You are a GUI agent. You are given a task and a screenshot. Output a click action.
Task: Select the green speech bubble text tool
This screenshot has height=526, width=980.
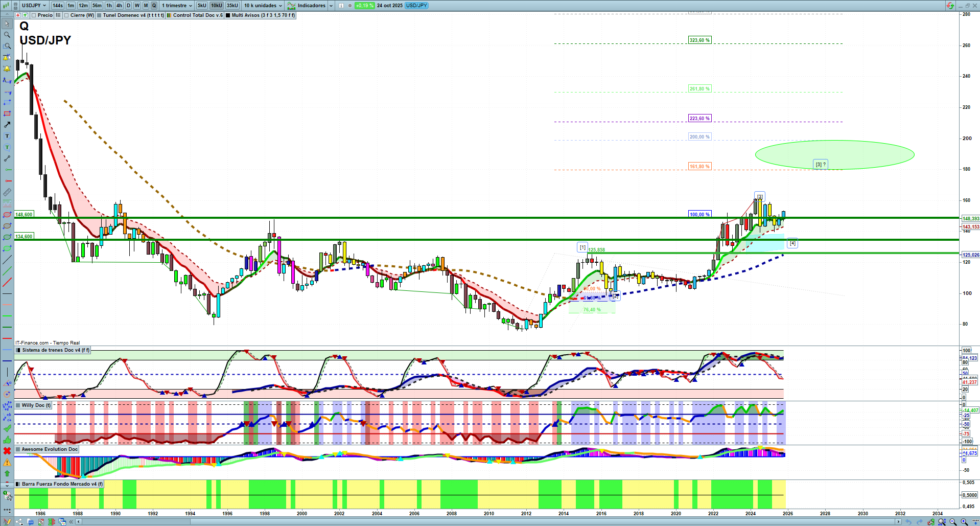pos(7,147)
